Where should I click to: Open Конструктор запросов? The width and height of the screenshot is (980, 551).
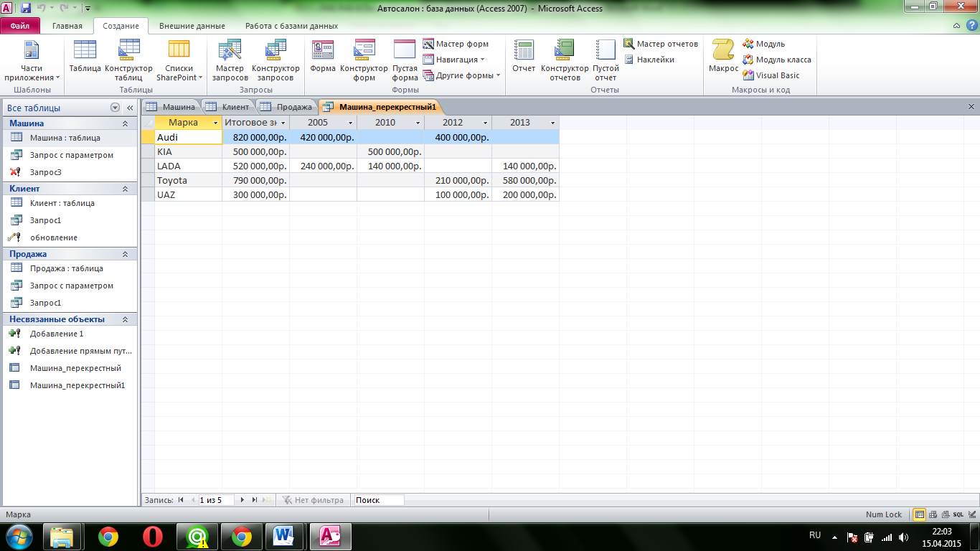pos(275,60)
